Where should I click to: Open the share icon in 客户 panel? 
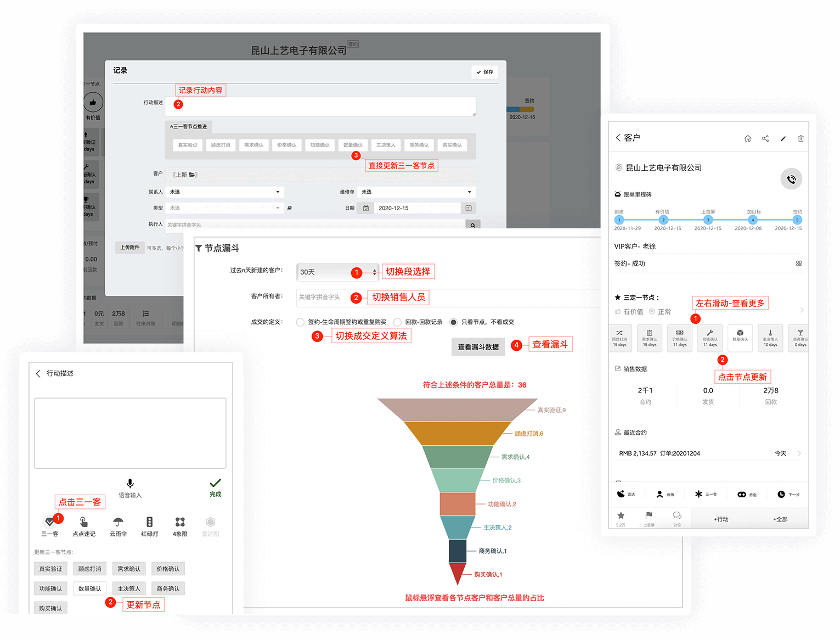pyautogui.click(x=765, y=139)
